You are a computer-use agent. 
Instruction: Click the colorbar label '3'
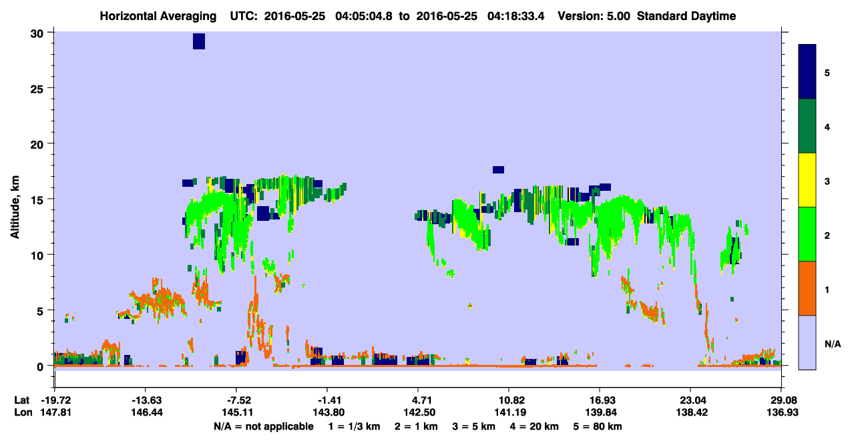pyautogui.click(x=827, y=181)
